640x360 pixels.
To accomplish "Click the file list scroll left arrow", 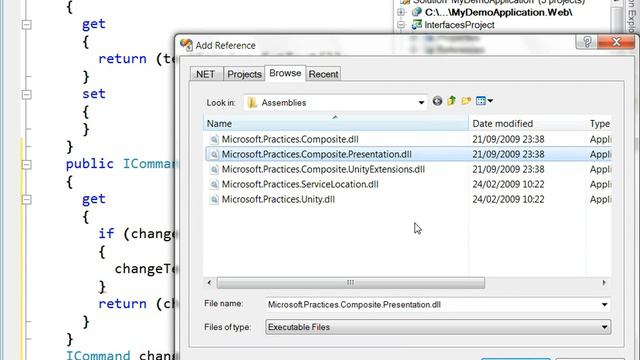I will (x=209, y=282).
